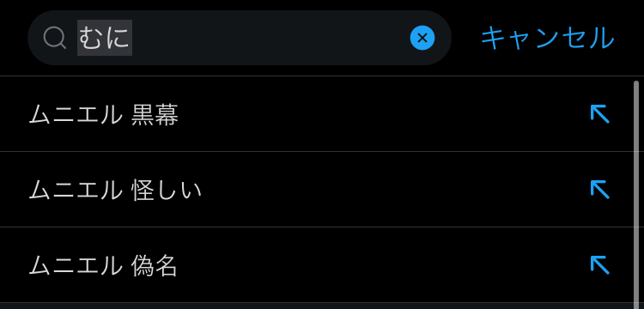Screen dimensions: 644x309
Task: Tap the キャンセル button
Action: [x=548, y=38]
